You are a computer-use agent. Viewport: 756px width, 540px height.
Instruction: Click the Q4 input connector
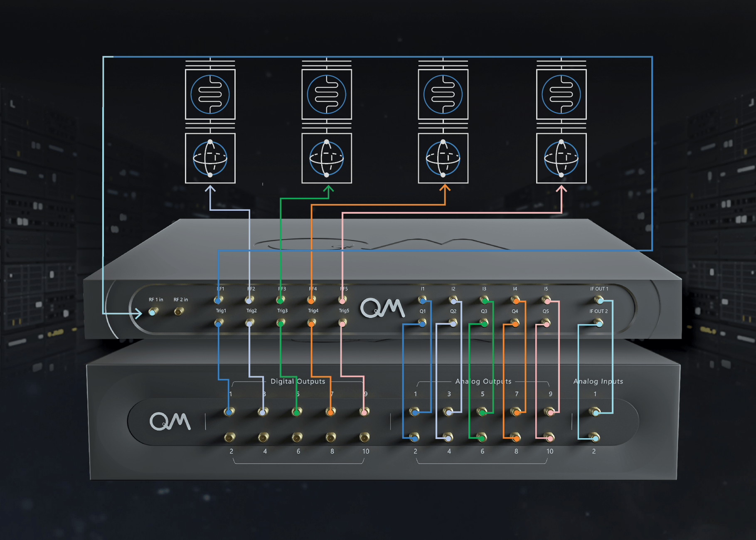click(x=515, y=323)
